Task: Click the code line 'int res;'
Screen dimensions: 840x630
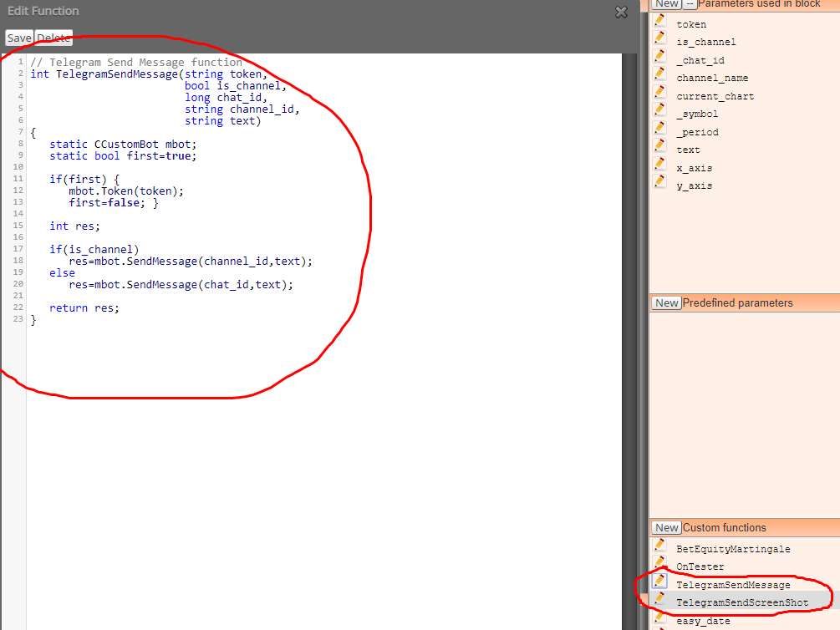Action: click(x=74, y=226)
